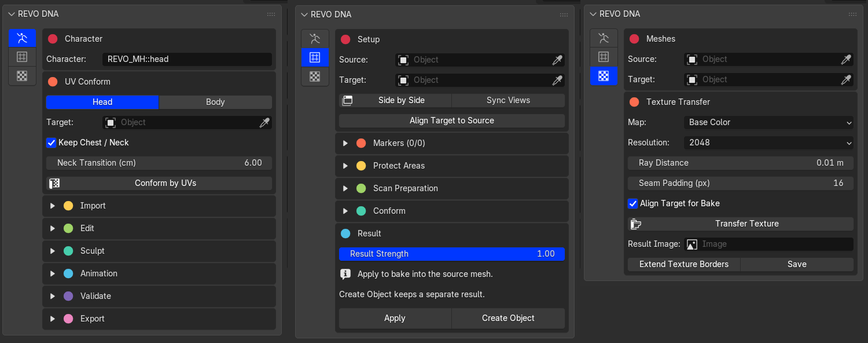Click info icon beside Apply to bake
Image resolution: width=868 pixels, height=343 pixels.
click(x=345, y=274)
